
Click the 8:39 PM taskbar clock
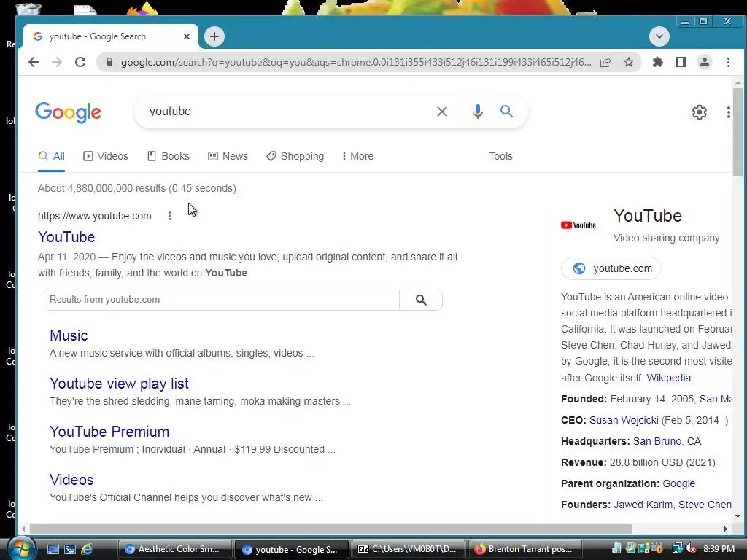tap(719, 549)
